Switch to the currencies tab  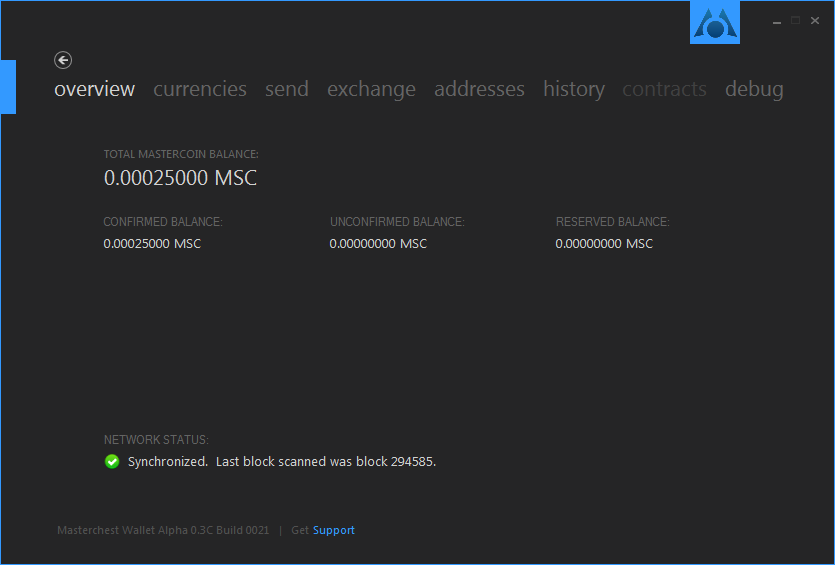pos(200,89)
